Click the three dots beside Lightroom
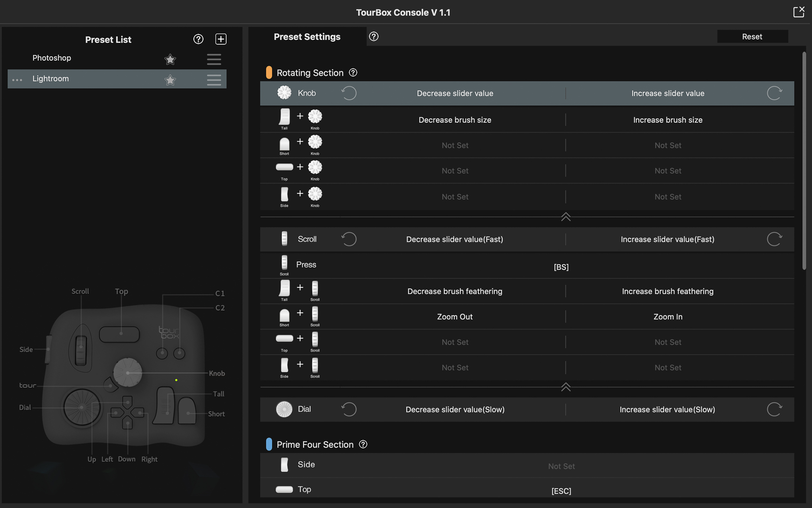The height and width of the screenshot is (508, 812). [x=17, y=80]
